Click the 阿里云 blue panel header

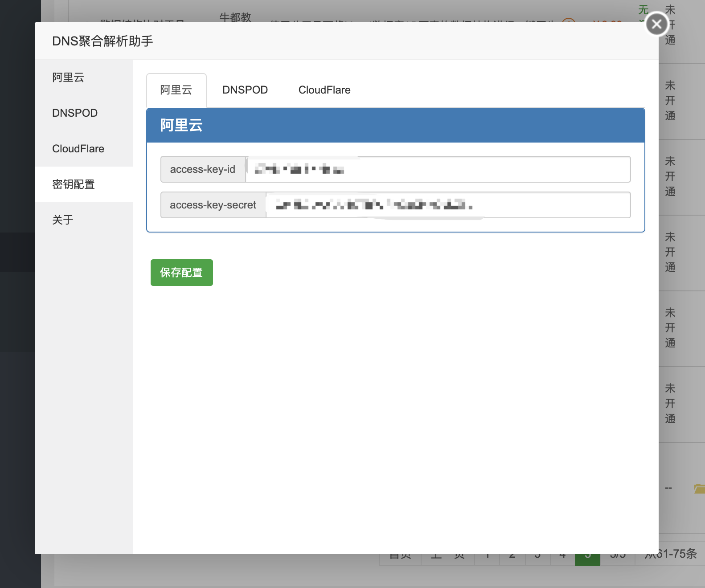click(396, 125)
